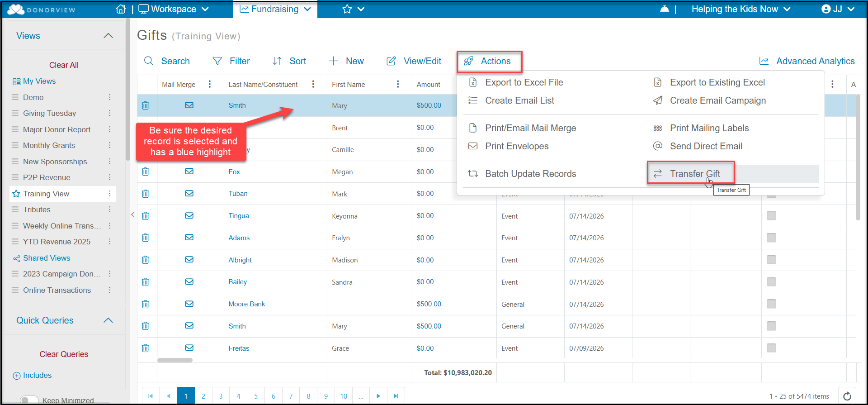868x405 pixels.
Task: Open the Workspace dropdown
Action: (x=174, y=9)
